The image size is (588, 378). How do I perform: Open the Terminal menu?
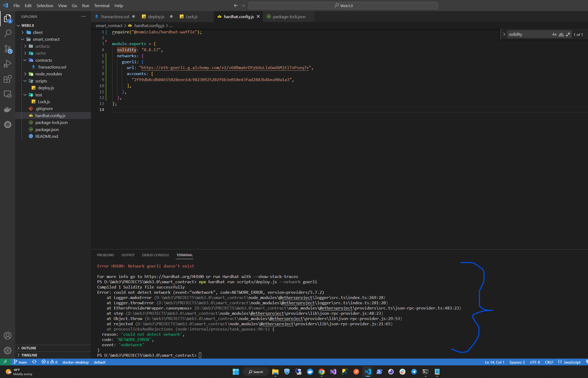coord(102,6)
